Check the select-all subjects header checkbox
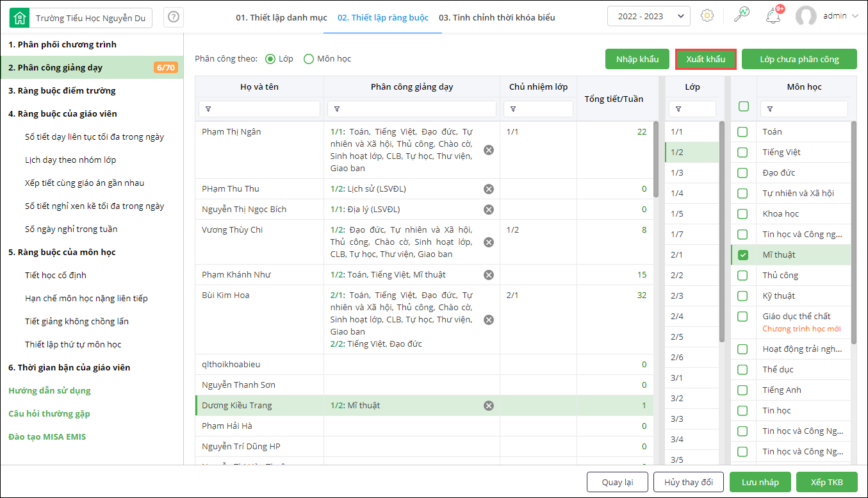This screenshot has height=498, width=868. pos(744,106)
